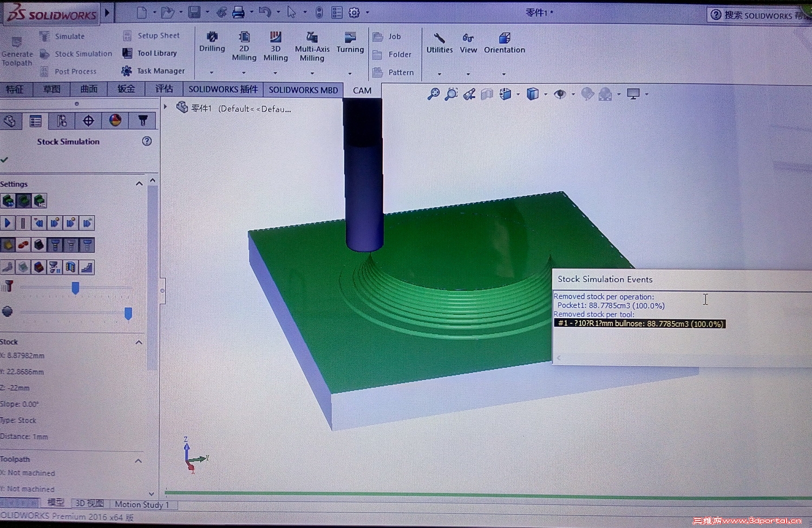
Task: Click the Hide/Show Items eye icon
Action: [x=560, y=94]
